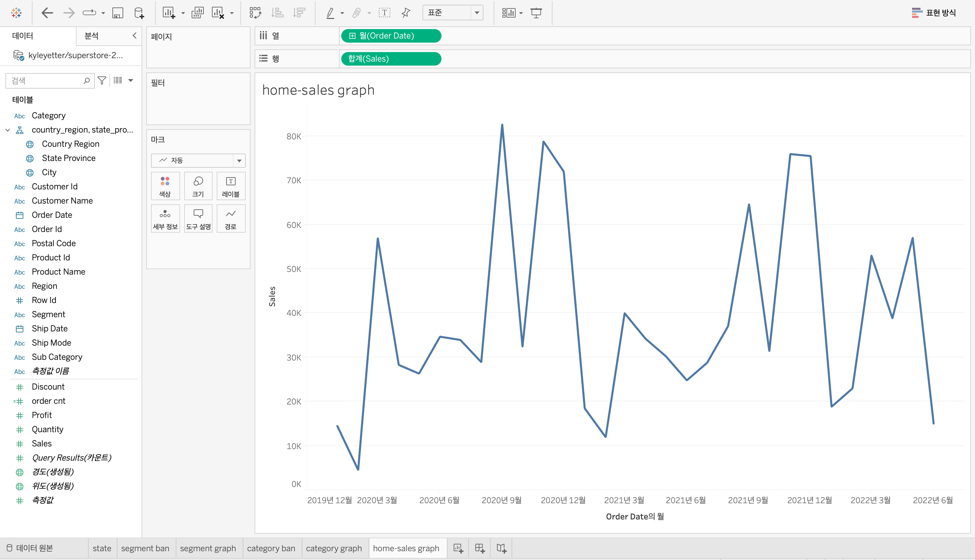Click the Tableau logo start icon
Screen dimensions: 975x560
click(16, 13)
